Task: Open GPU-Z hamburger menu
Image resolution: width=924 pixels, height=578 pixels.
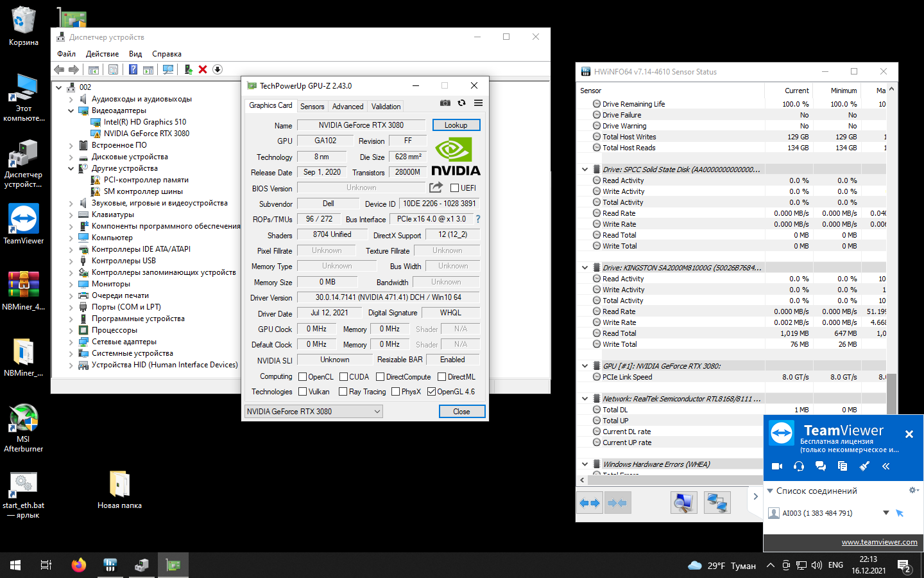Action: (x=478, y=103)
